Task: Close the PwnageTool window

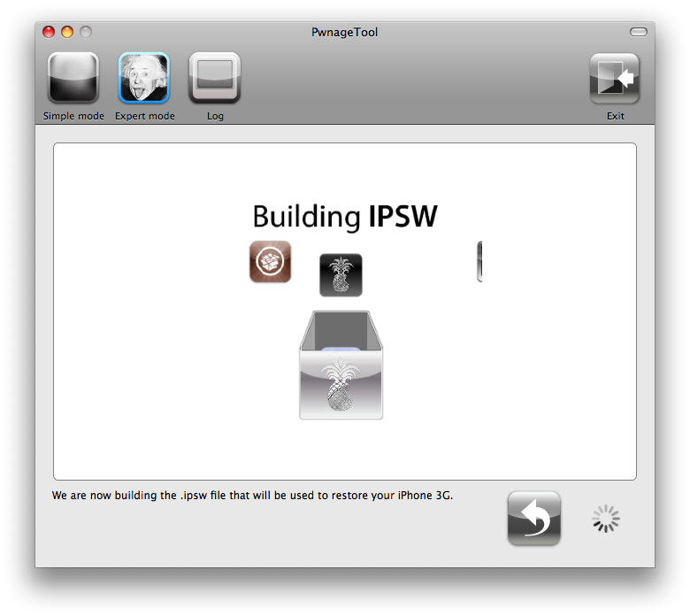Action: 49,32
